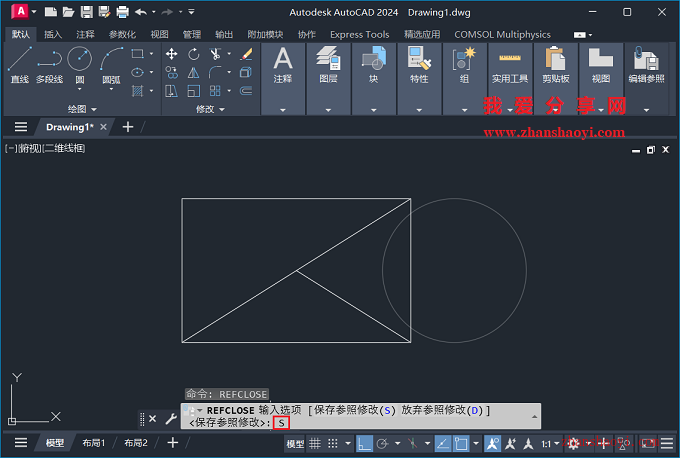Activate the Rectangular Array tool

pyautogui.click(x=215, y=91)
